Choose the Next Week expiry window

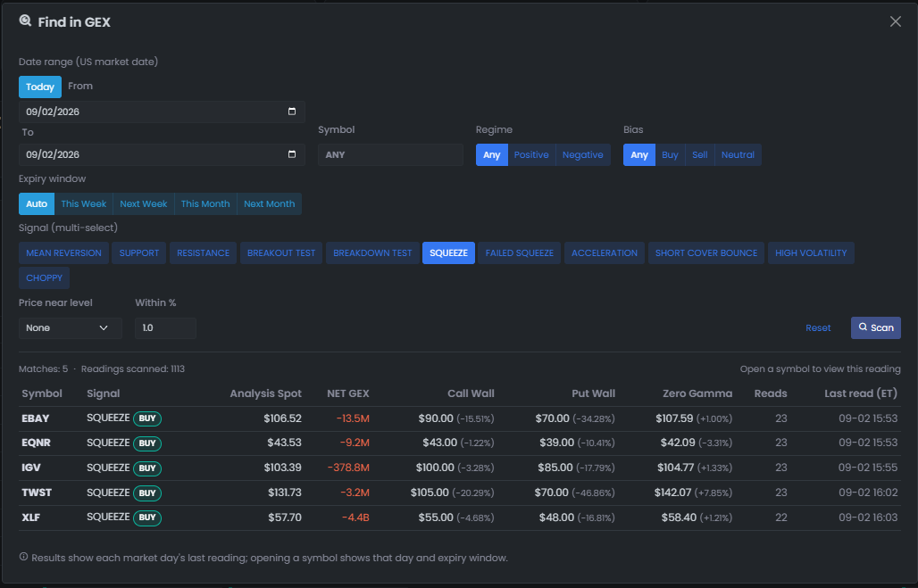click(x=144, y=203)
